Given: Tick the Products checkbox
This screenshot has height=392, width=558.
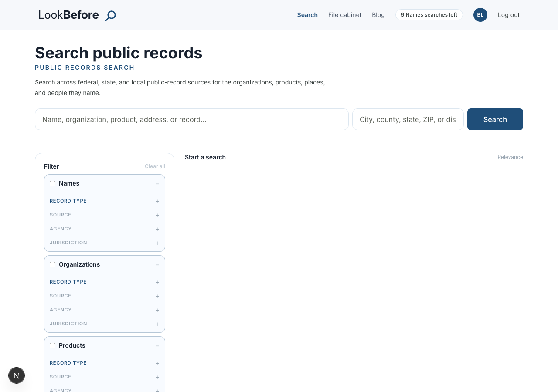Looking at the screenshot, I should 53,346.
